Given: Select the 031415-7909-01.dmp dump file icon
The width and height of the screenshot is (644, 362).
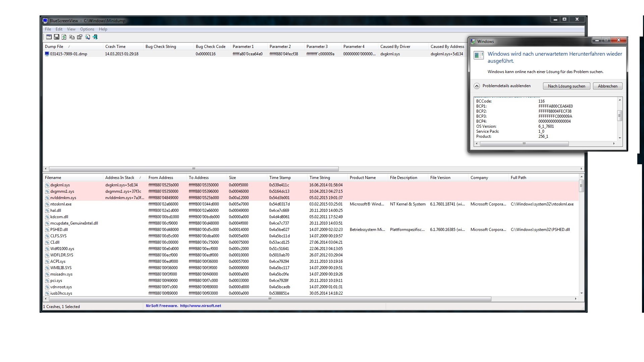Looking at the screenshot, I should tap(47, 54).
